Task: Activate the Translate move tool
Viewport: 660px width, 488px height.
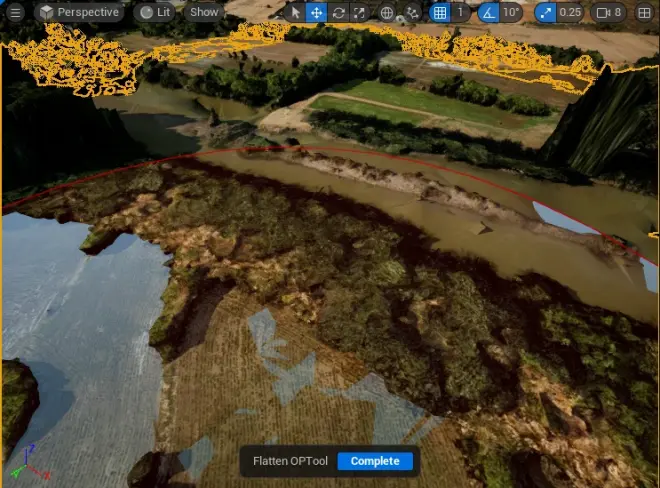Action: (317, 13)
